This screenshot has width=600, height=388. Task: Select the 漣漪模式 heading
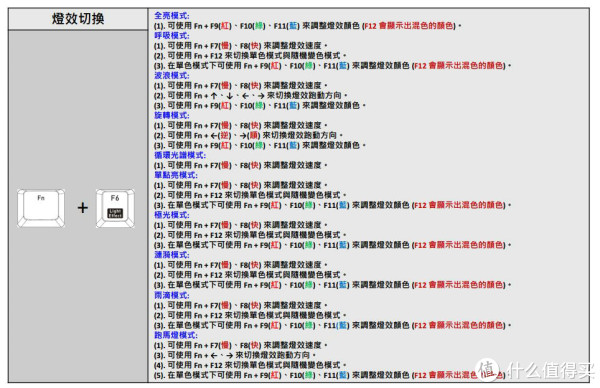coord(171,254)
